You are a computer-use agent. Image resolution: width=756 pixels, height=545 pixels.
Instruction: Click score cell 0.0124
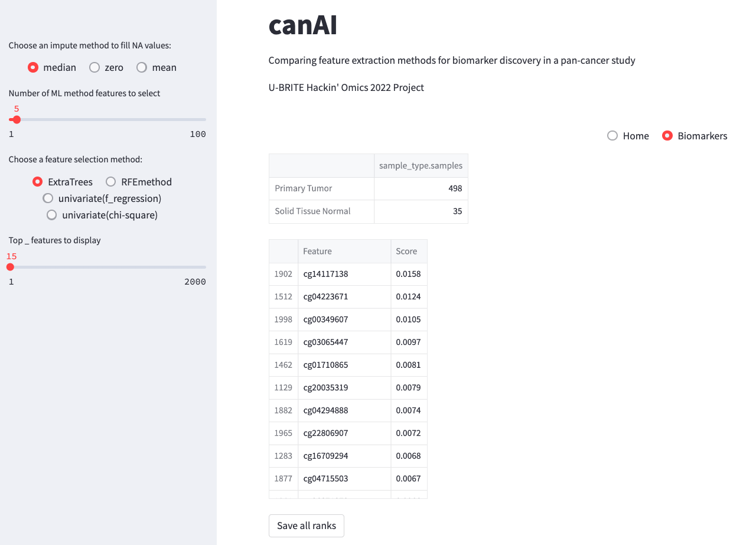[x=409, y=296]
